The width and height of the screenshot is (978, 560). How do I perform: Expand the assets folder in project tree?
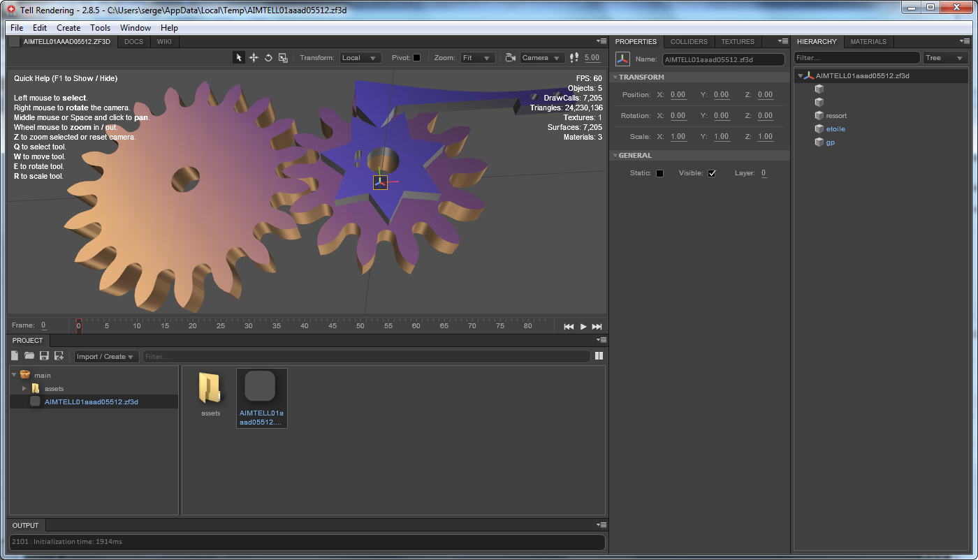(x=24, y=388)
